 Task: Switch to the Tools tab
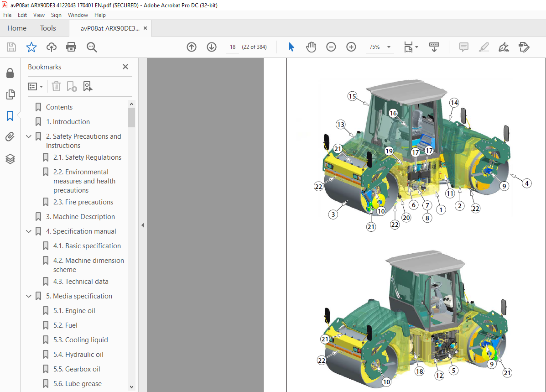[48, 28]
